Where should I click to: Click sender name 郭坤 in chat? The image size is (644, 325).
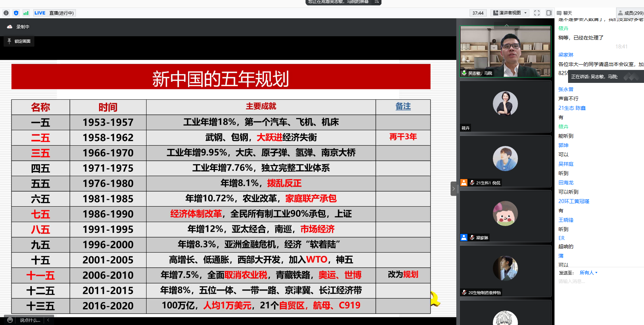(x=563, y=145)
